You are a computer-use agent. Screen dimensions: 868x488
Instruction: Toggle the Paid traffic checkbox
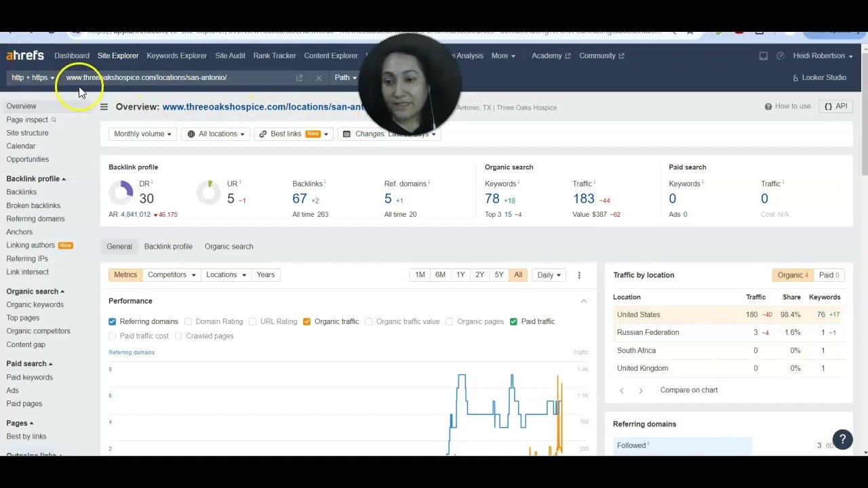513,321
